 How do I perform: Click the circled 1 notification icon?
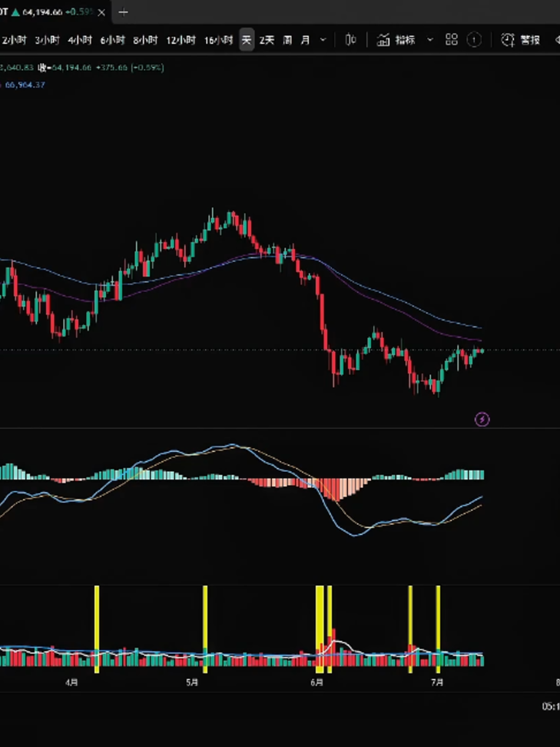click(x=474, y=40)
